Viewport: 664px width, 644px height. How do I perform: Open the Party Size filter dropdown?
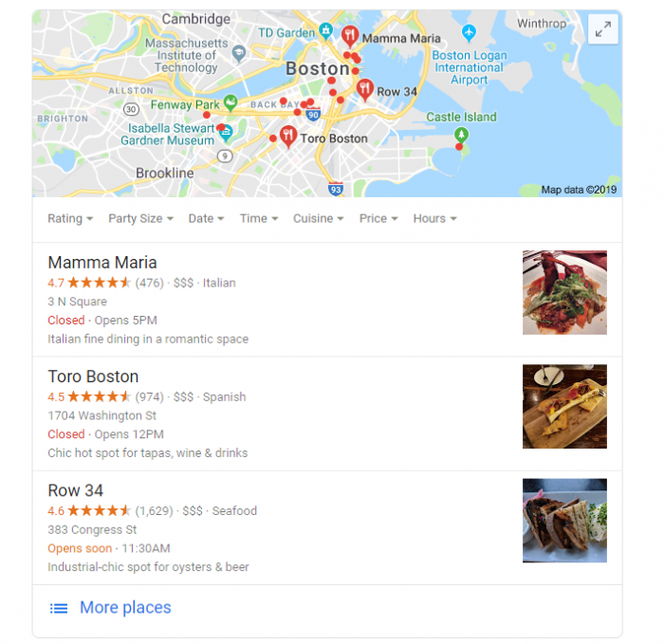click(x=140, y=218)
